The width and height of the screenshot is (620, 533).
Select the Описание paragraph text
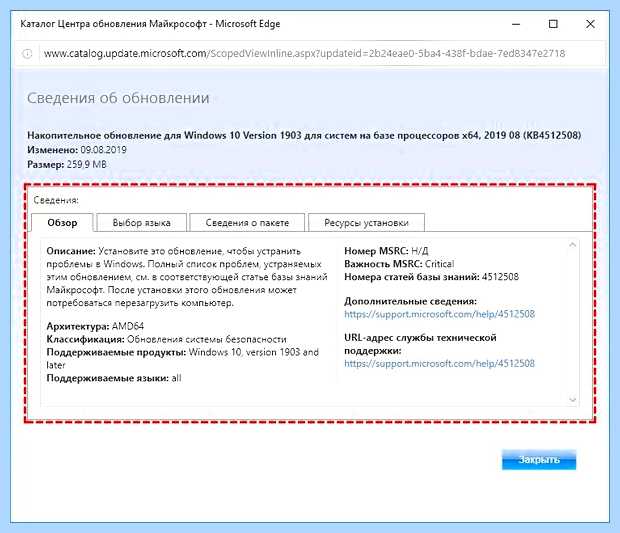187,277
